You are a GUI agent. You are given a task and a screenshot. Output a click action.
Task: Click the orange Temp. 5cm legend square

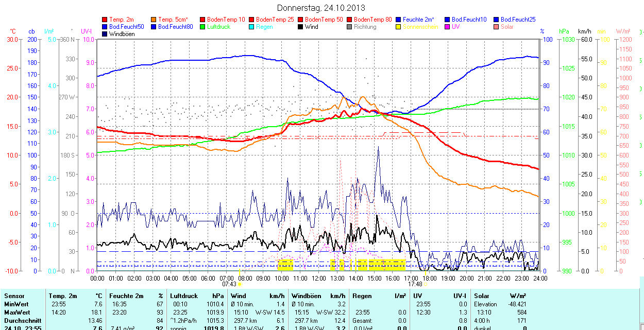154,20
